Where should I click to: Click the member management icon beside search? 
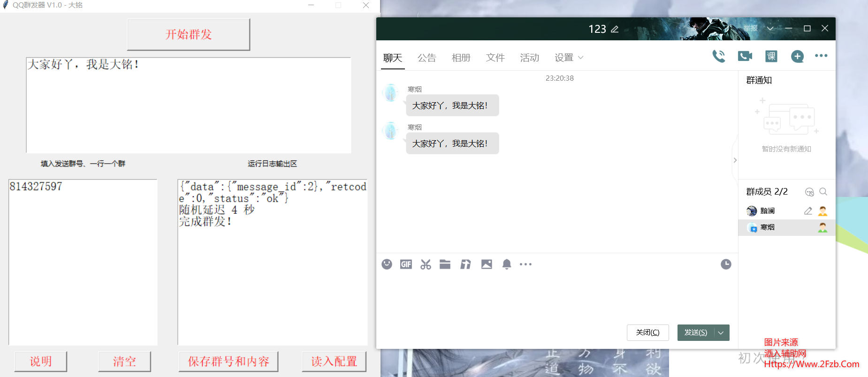click(809, 192)
